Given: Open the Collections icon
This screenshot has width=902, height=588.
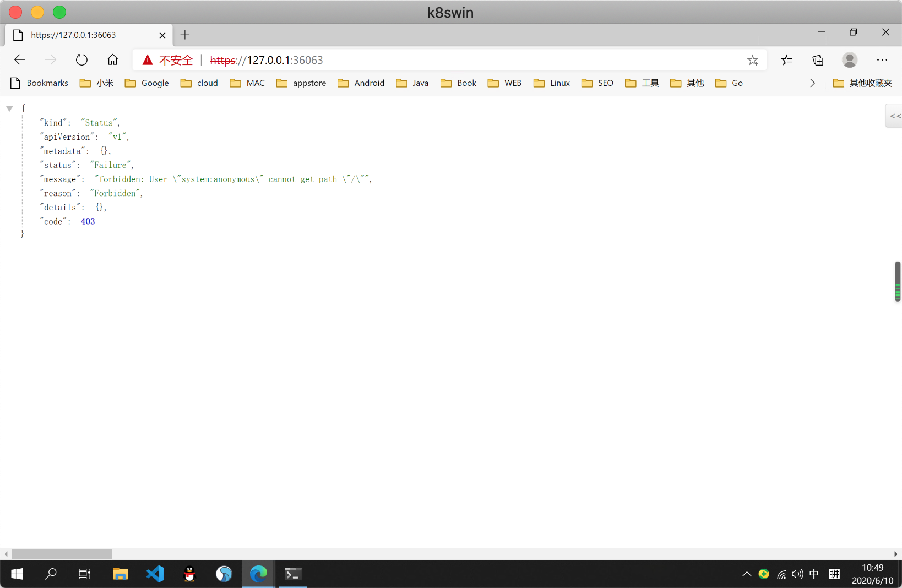Looking at the screenshot, I should coord(818,60).
